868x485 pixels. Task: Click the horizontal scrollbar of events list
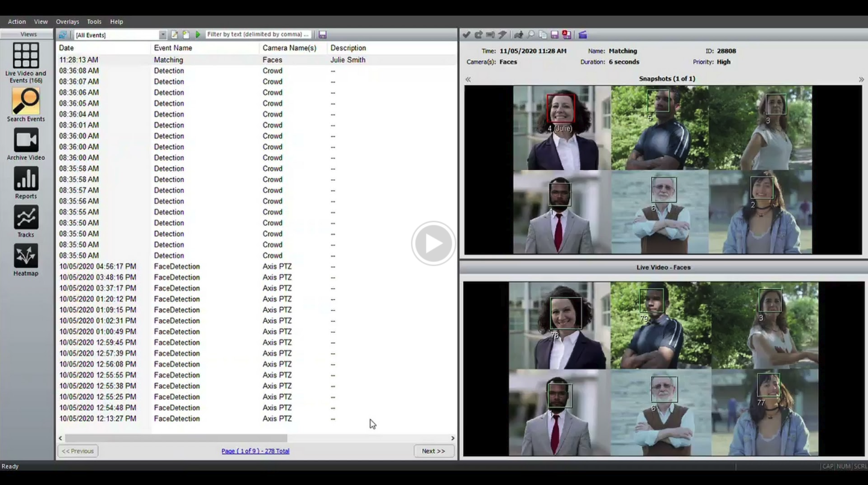(x=176, y=438)
